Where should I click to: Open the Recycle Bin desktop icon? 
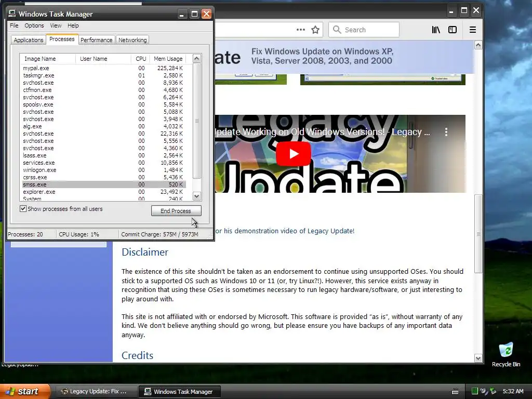coord(506,354)
